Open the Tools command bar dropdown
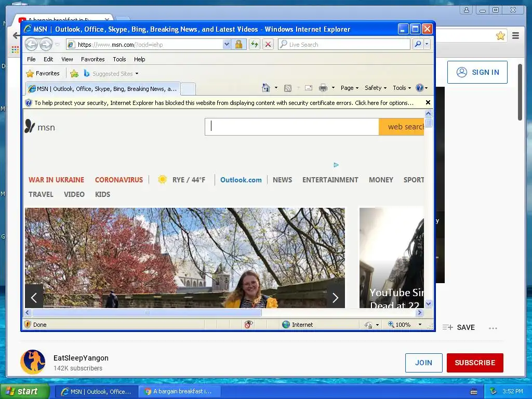The width and height of the screenshot is (532, 399). pos(402,88)
